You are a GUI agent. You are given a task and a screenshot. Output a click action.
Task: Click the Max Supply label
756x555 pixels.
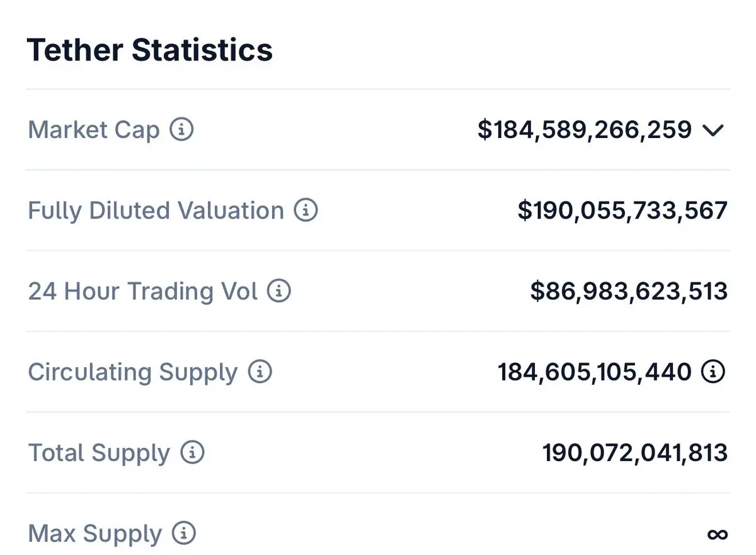pyautogui.click(x=95, y=534)
